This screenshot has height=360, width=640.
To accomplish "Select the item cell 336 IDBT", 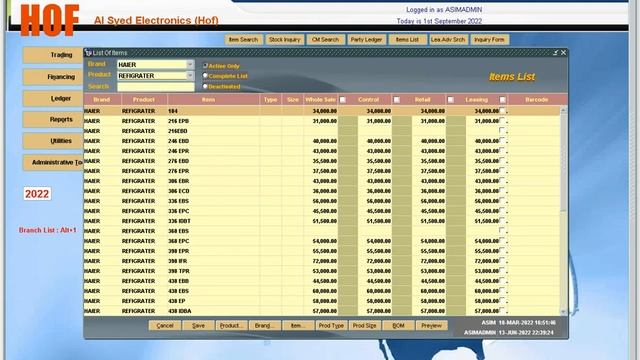I will (213, 221).
